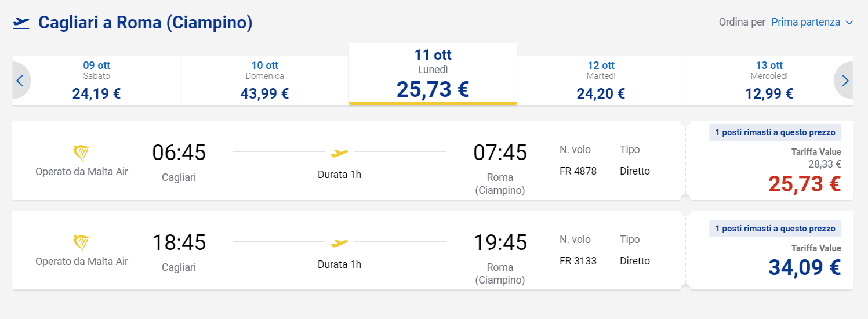The image size is (868, 319).
Task: Click the yellow plane icon on the 18:45 flight
Action: point(339,243)
